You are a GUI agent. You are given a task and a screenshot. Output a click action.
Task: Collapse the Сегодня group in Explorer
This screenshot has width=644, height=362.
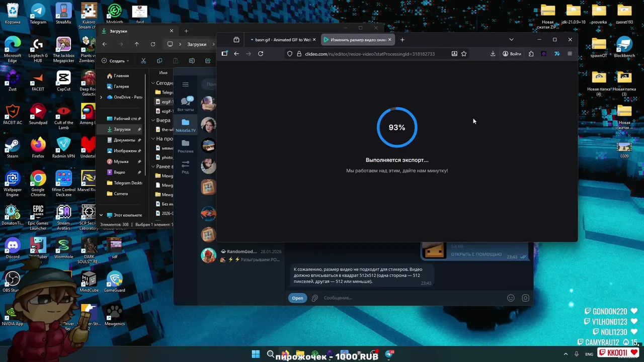pos(153,83)
